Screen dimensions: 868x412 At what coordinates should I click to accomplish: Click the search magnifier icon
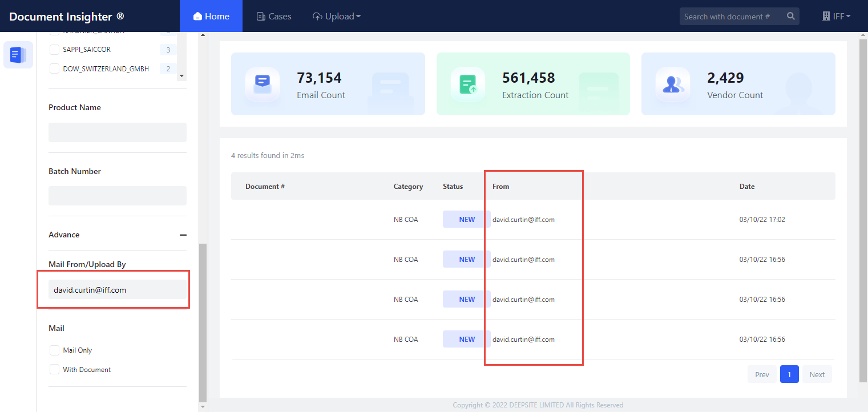coord(790,16)
